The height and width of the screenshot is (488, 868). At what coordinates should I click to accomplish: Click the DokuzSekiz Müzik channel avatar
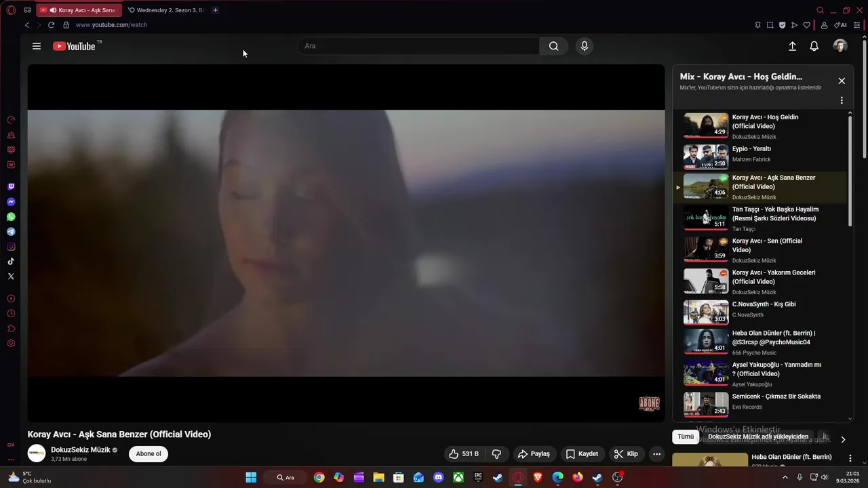[37, 453]
